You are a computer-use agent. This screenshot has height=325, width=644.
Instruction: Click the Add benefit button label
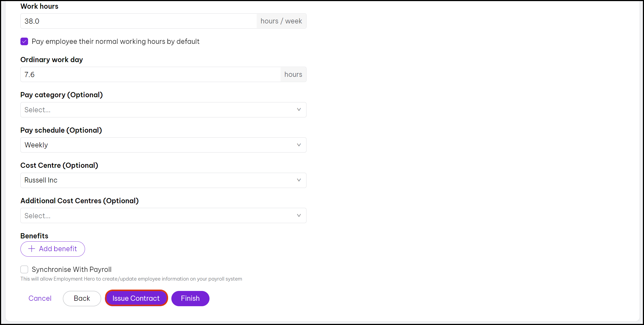pos(58,249)
